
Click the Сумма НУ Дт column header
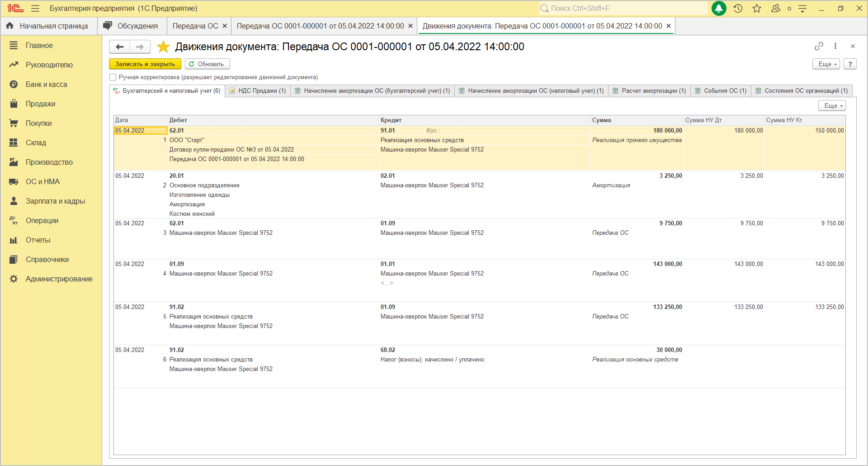[724, 120]
